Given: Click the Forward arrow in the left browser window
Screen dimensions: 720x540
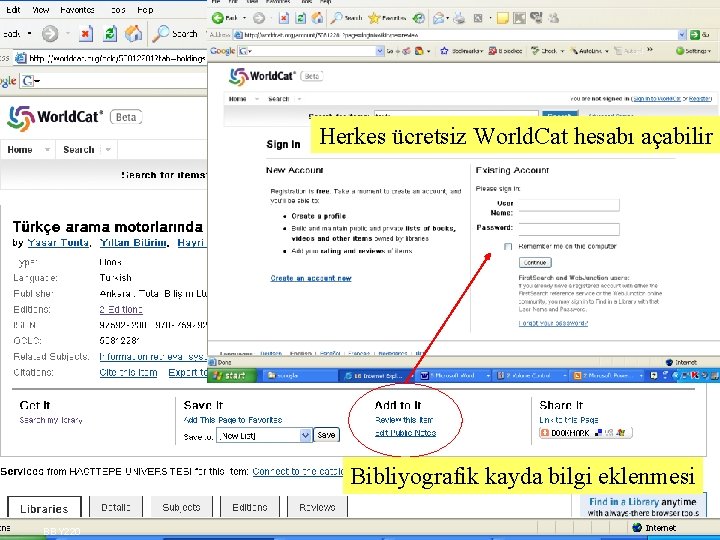Looking at the screenshot, I should point(50,34).
